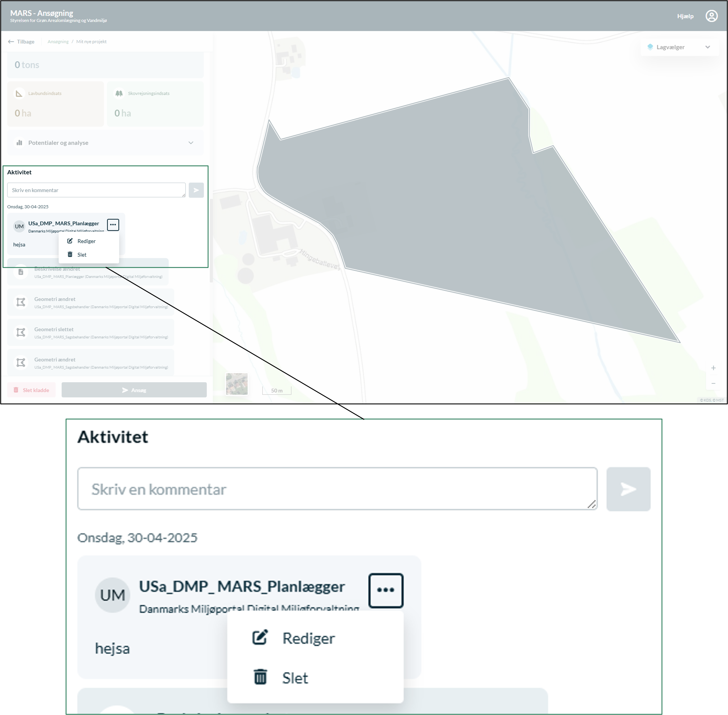The height and width of the screenshot is (715, 728).
Task: Click the Potentialer og analyse bar chart icon
Action: coord(19,143)
